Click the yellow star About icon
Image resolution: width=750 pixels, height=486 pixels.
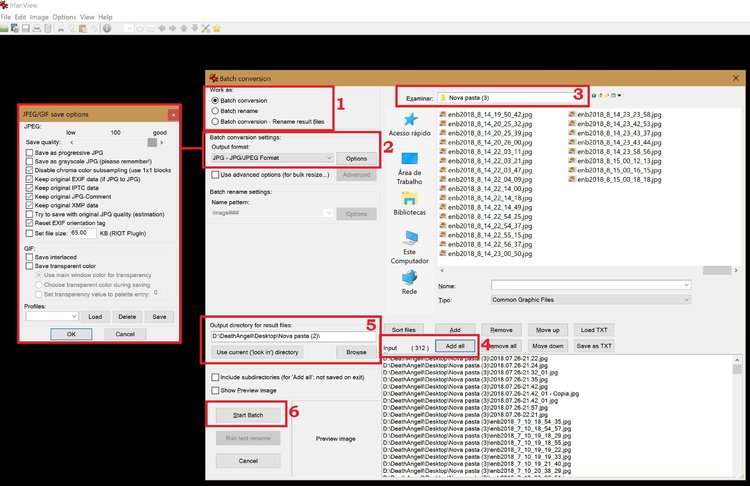tap(217, 28)
